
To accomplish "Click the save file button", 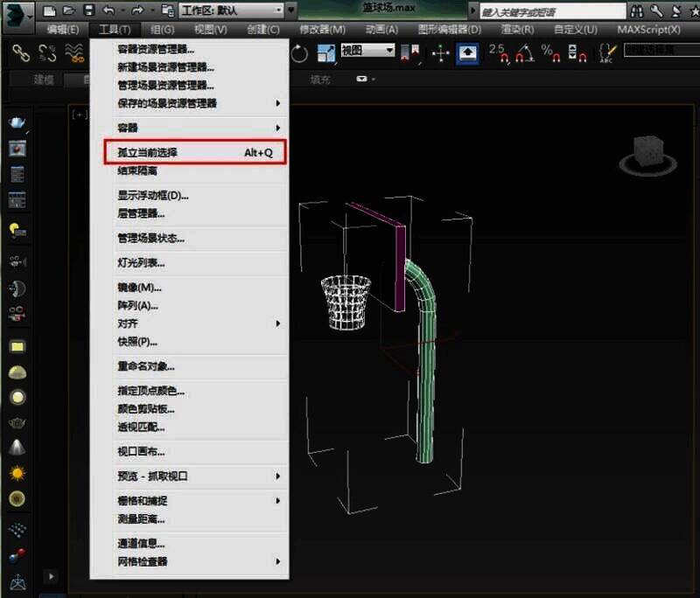I will [87, 10].
